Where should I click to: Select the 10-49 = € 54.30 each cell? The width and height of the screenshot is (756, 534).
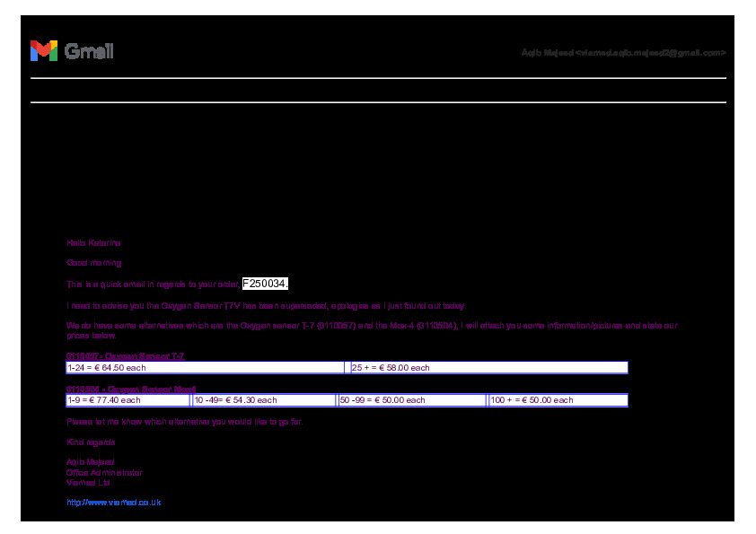(263, 400)
